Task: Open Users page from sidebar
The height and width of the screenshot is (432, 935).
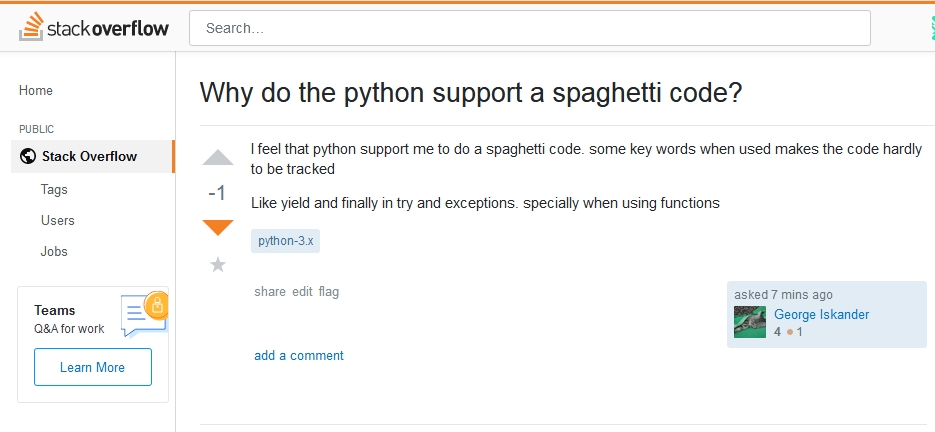Action: click(x=58, y=220)
